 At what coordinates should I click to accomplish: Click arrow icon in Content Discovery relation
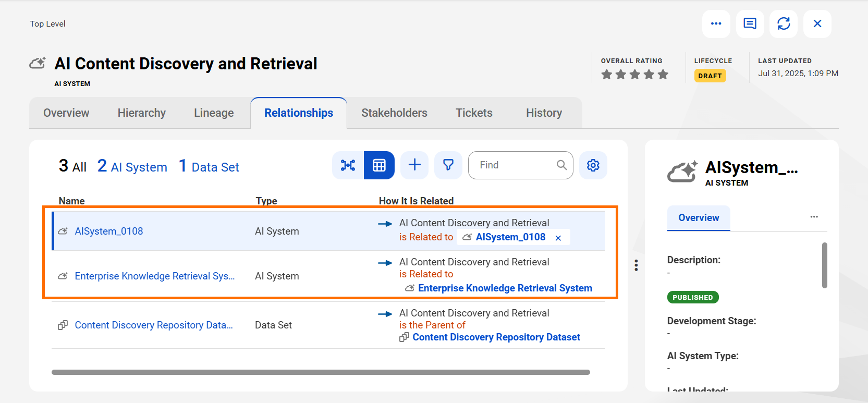click(x=385, y=314)
